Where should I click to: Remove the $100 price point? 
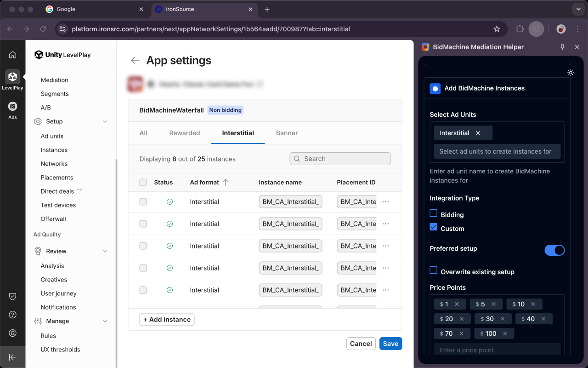[x=505, y=333]
